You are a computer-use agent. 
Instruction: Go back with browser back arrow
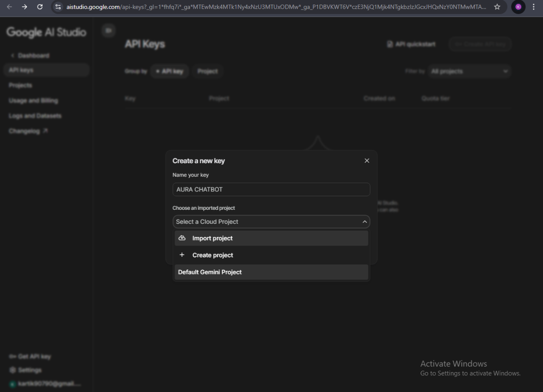click(x=9, y=7)
